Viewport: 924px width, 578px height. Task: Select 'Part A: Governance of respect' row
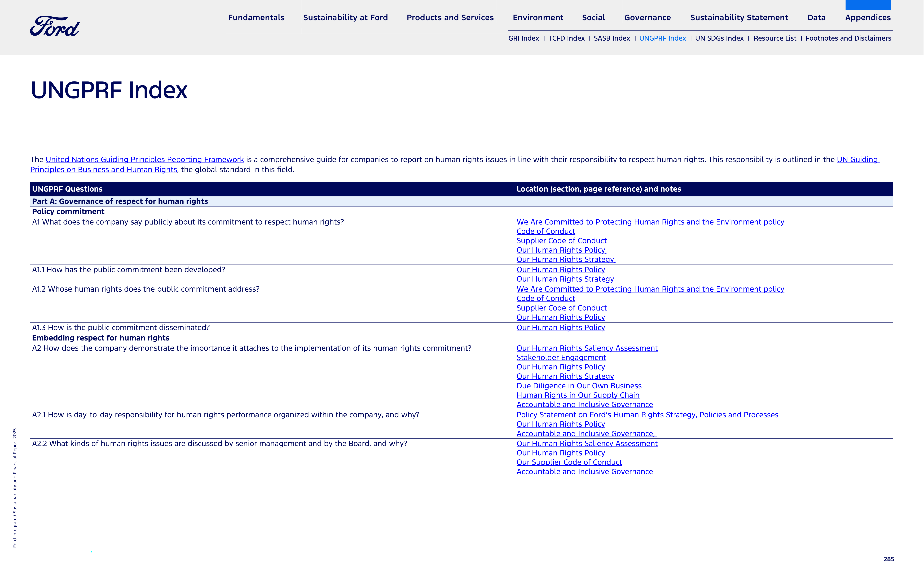[461, 201]
